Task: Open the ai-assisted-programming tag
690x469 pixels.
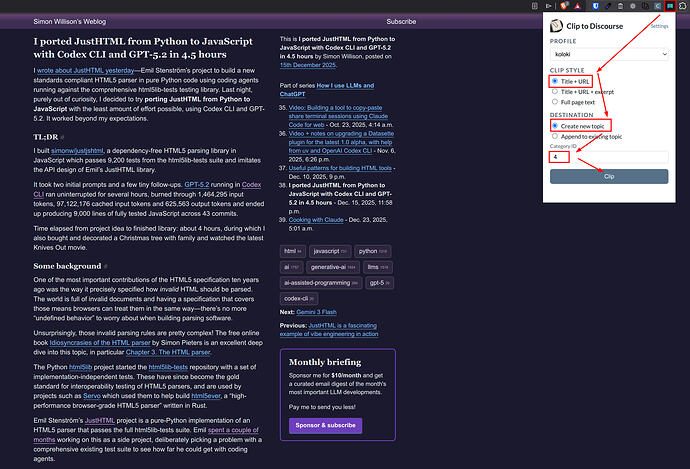Action: (321, 283)
